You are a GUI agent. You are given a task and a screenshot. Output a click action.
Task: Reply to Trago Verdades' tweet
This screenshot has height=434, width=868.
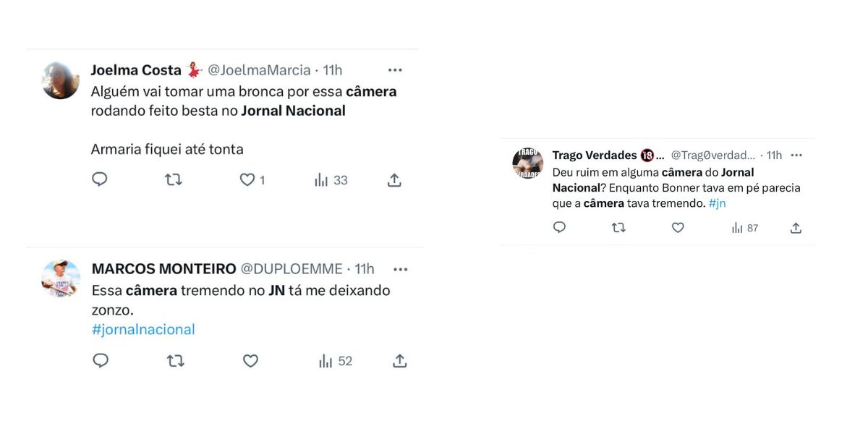(559, 228)
